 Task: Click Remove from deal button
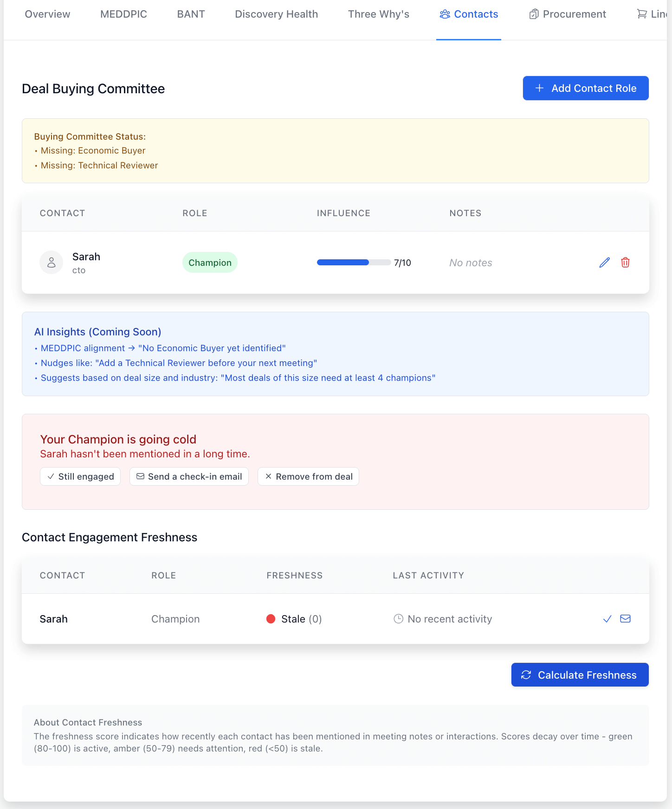308,476
